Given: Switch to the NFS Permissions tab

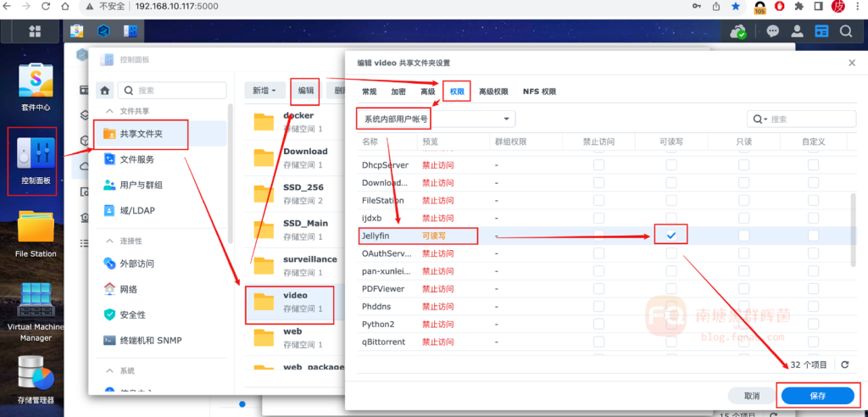Looking at the screenshot, I should tap(539, 92).
